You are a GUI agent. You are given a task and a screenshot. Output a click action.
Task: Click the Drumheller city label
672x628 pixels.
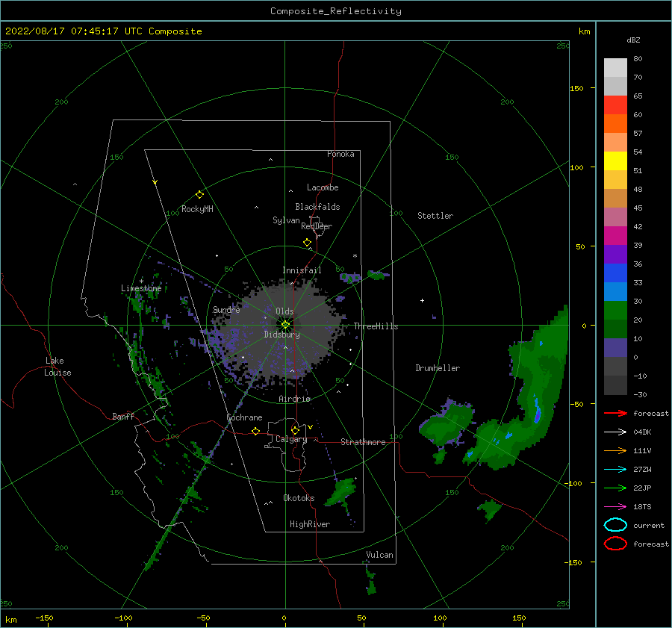tap(438, 368)
